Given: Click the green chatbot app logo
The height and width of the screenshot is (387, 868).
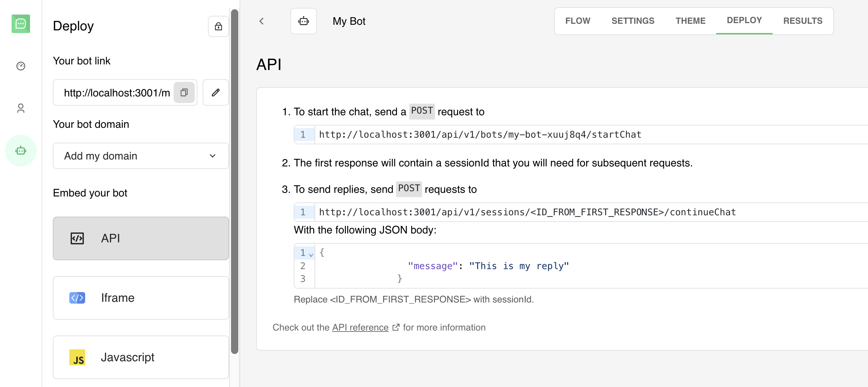Looking at the screenshot, I should [x=21, y=24].
